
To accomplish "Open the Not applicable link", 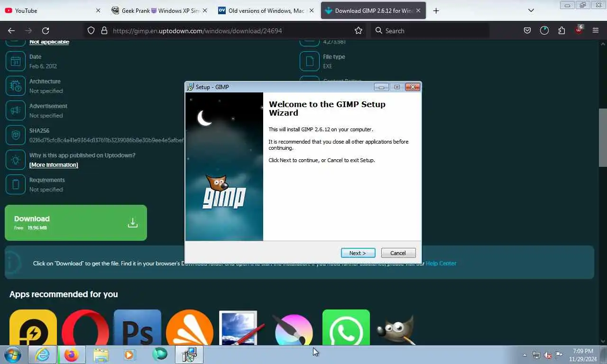I will [x=49, y=42].
